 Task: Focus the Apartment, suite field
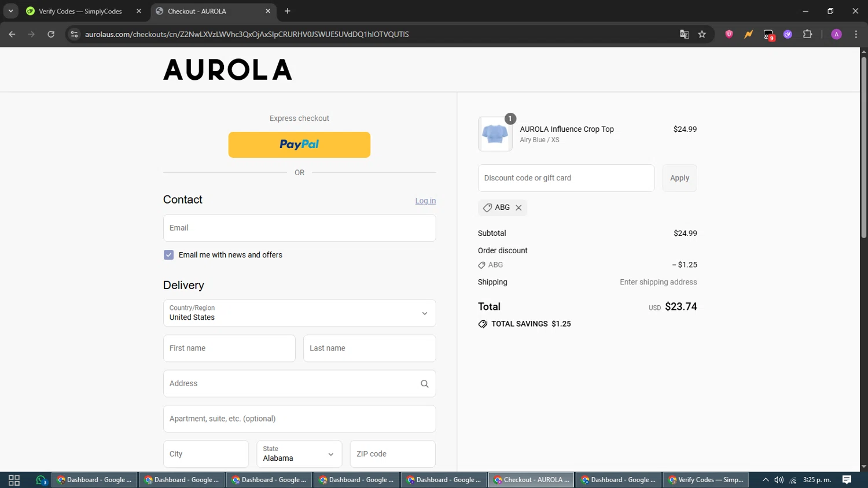299,419
